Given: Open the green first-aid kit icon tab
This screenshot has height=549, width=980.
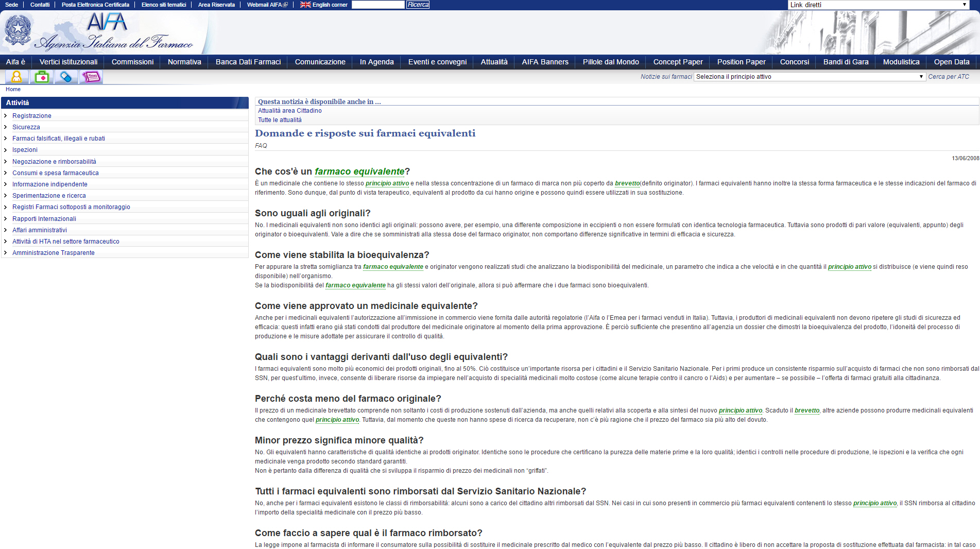Looking at the screenshot, I should pos(42,77).
